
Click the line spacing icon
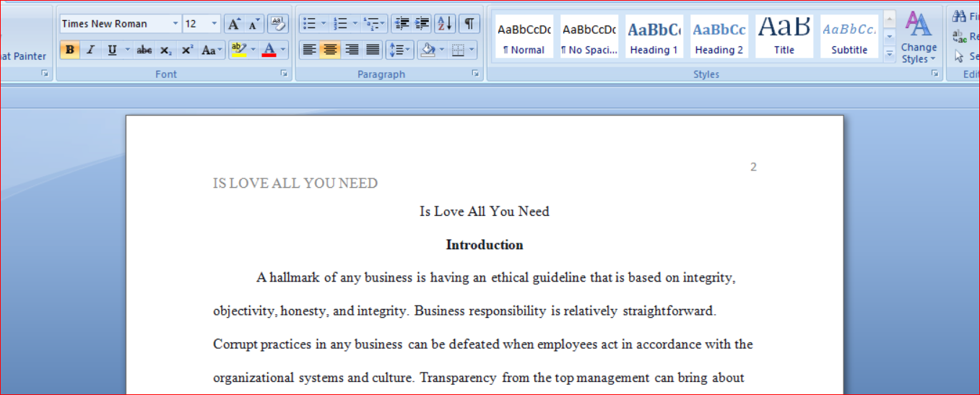point(396,50)
